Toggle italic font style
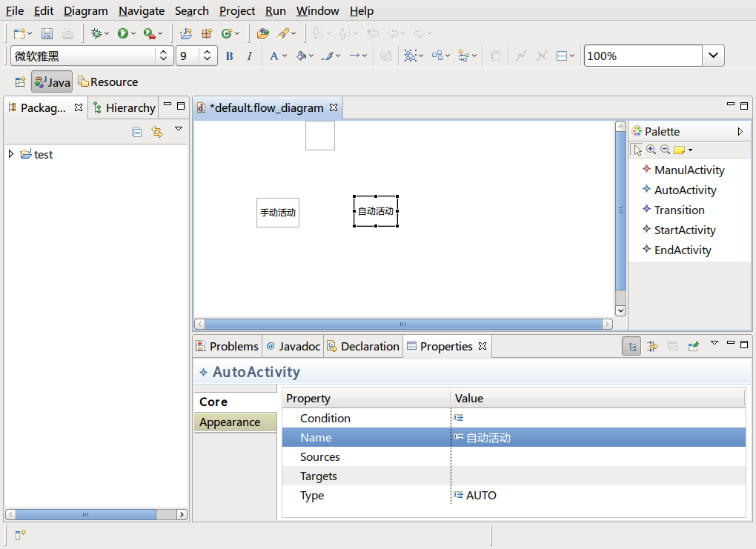The width and height of the screenshot is (756, 549). [249, 56]
